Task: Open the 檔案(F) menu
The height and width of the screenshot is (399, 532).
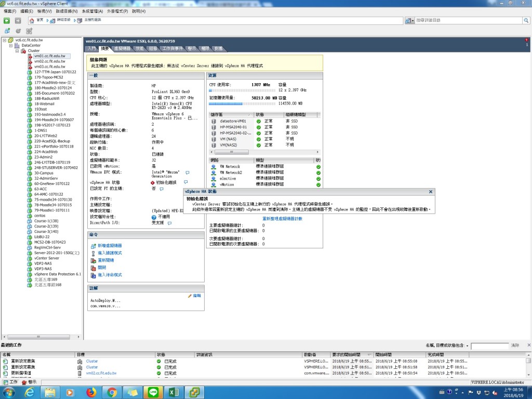Action: click(10, 11)
